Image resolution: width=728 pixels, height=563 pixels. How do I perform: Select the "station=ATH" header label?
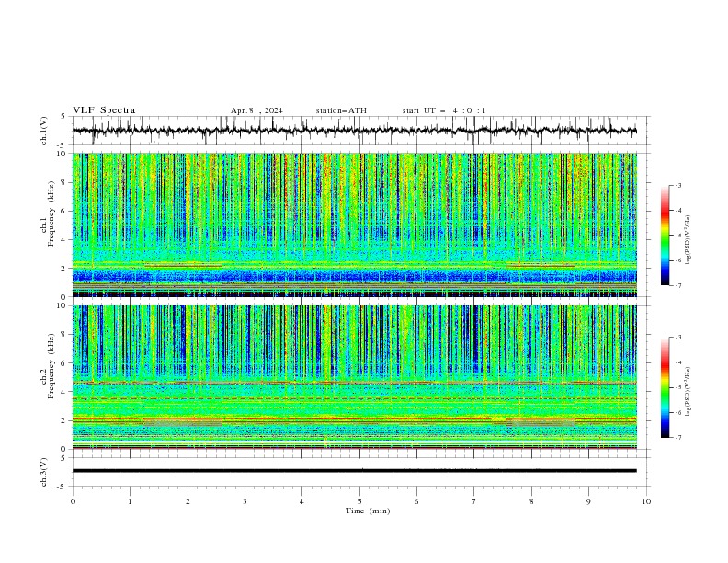(341, 110)
